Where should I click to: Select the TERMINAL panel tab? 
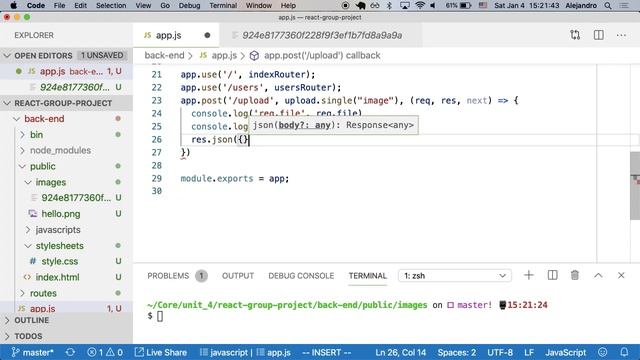coord(367,276)
